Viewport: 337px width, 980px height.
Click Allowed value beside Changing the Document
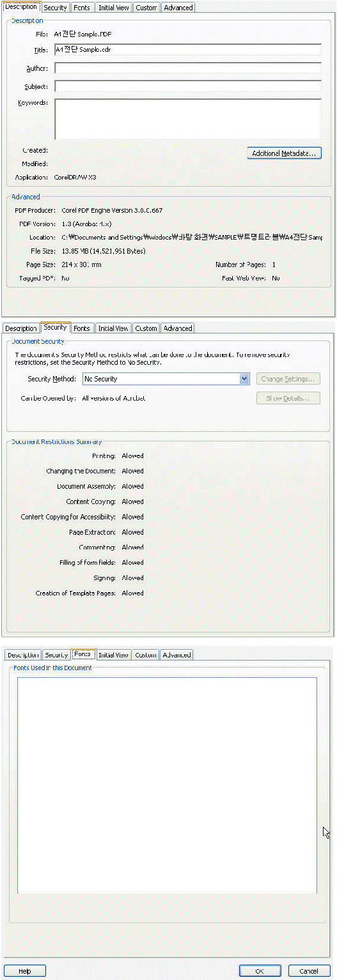pos(132,471)
